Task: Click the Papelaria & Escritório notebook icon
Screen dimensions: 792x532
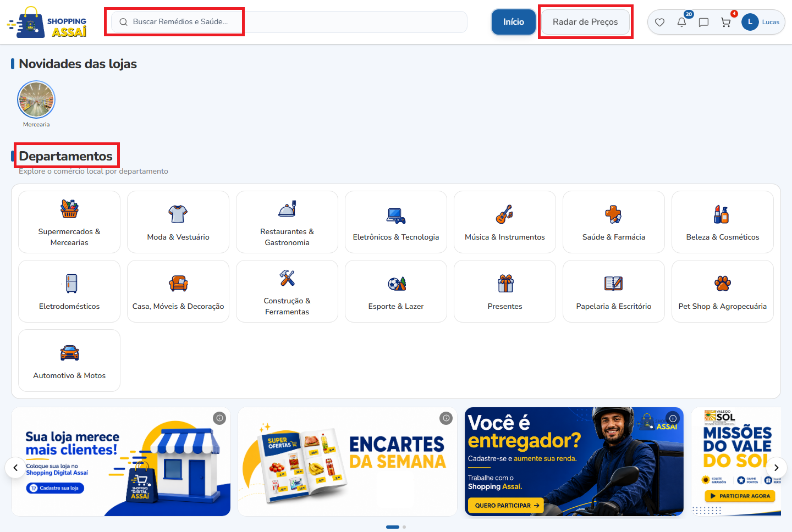Action: (x=614, y=284)
